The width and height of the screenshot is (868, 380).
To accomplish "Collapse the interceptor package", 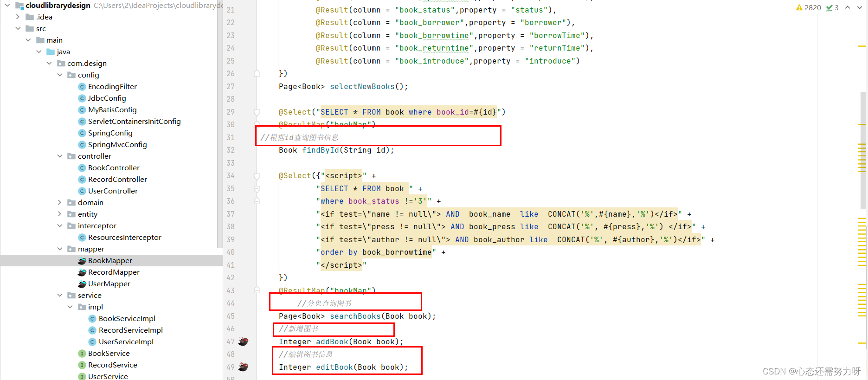I will coord(59,225).
